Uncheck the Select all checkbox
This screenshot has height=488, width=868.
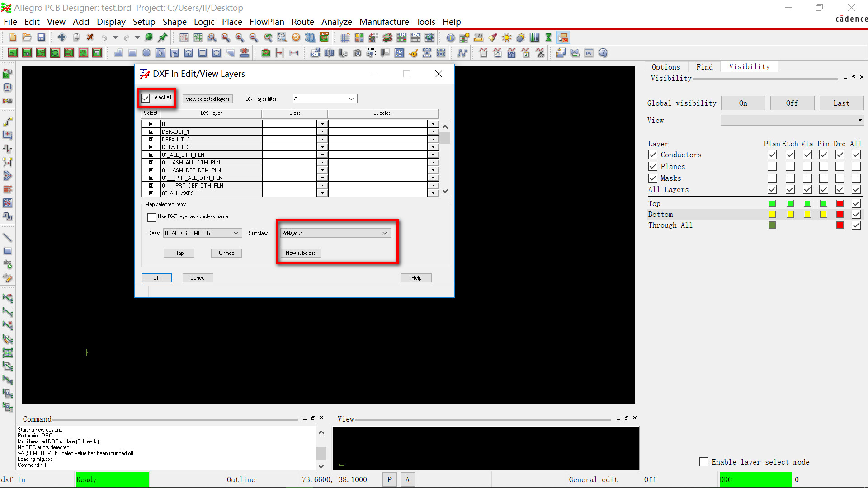tap(145, 97)
